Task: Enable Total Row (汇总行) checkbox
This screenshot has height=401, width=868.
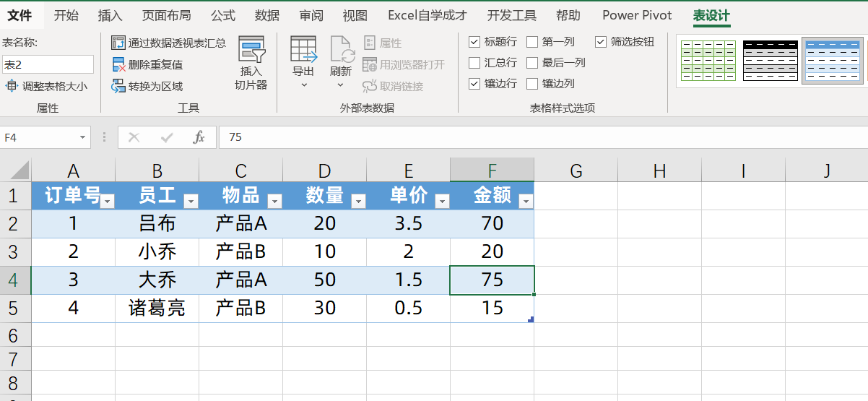Action: pyautogui.click(x=474, y=63)
